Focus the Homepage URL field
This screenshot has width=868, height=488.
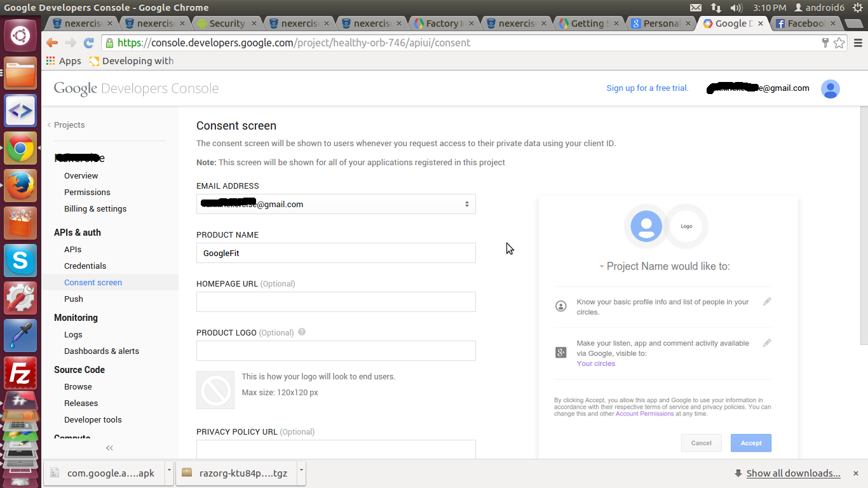[336, 302]
